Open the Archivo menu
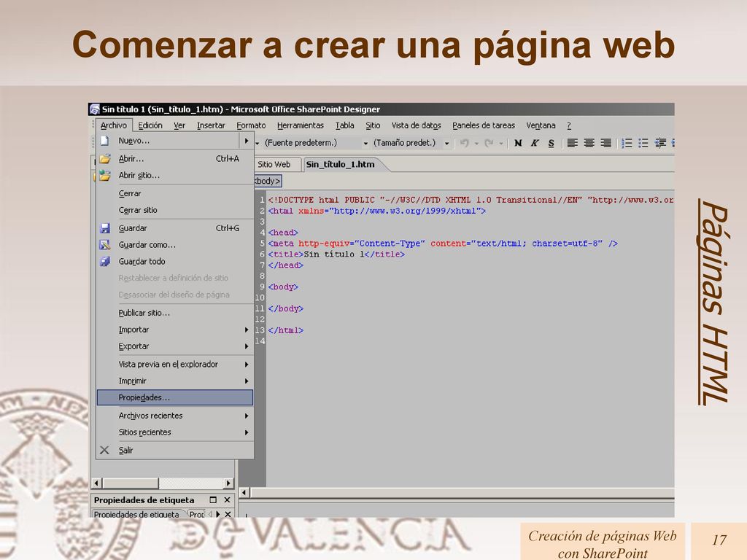Viewport: 747px width, 560px height. point(113,125)
